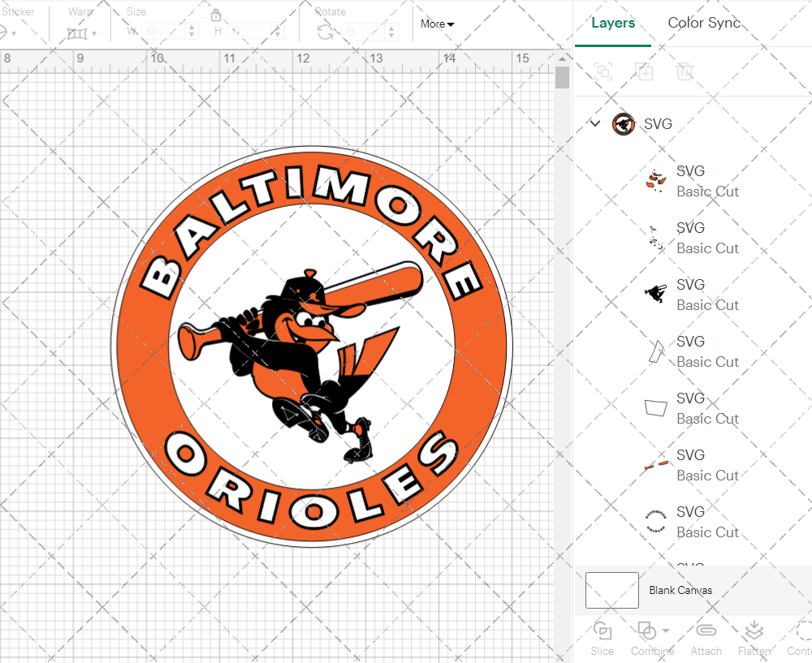Click the Rotate icon in toolbar
The width and height of the screenshot is (812, 663).
(325, 32)
